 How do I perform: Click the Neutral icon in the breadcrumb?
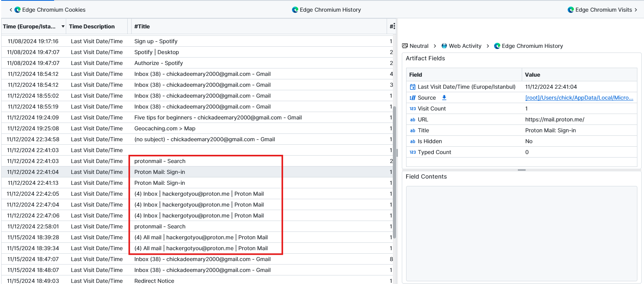405,46
